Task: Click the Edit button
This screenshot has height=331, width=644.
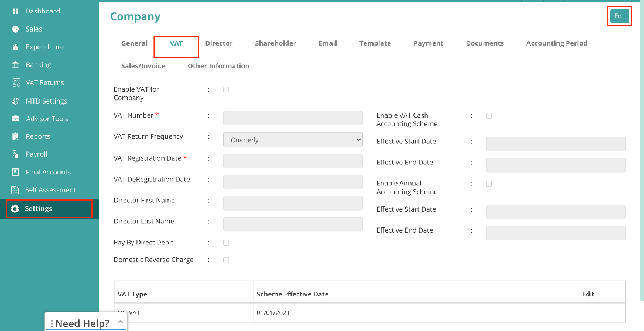Action: pos(620,16)
